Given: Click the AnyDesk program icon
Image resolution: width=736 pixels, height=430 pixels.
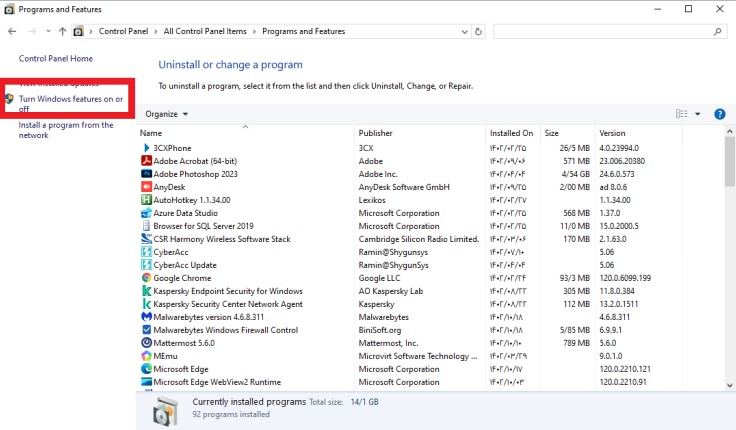Looking at the screenshot, I should (146, 187).
